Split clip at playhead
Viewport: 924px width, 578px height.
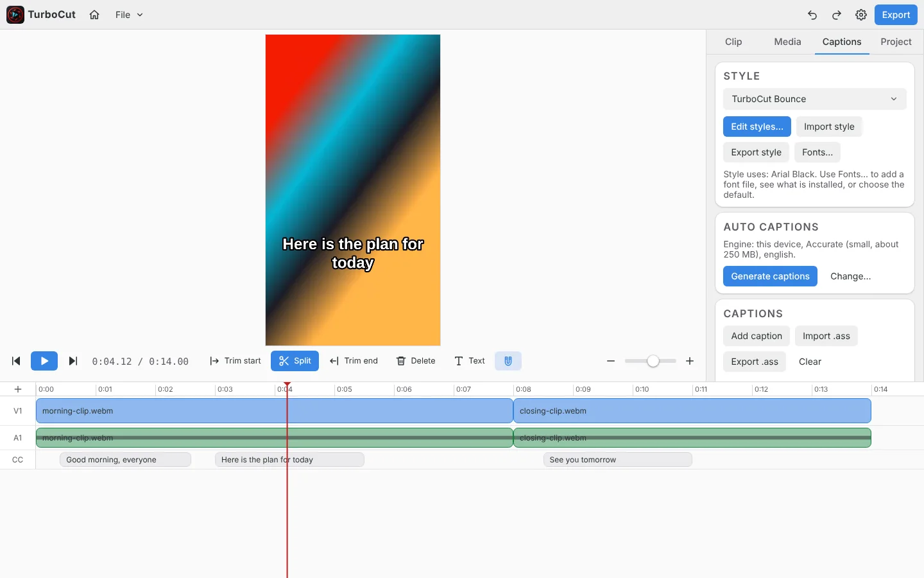point(295,361)
